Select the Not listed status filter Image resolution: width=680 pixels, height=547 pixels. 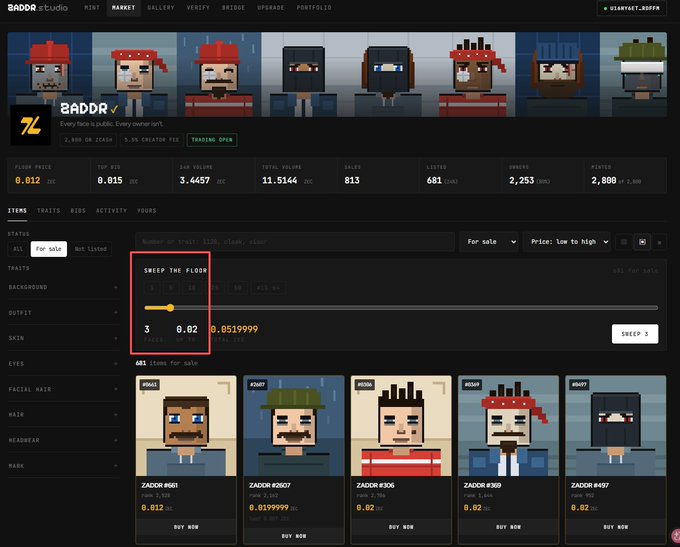click(x=91, y=249)
